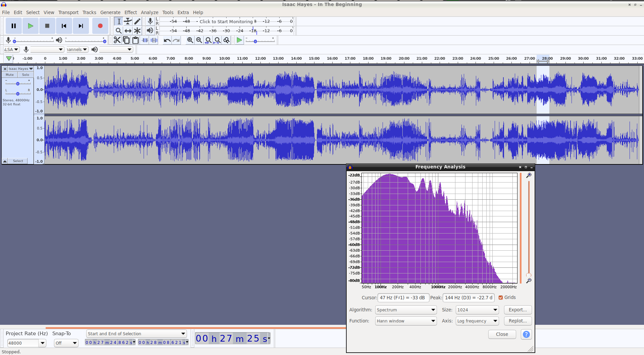Open the Edit menu
Viewport: 644px width, 355px height.
(x=18, y=12)
